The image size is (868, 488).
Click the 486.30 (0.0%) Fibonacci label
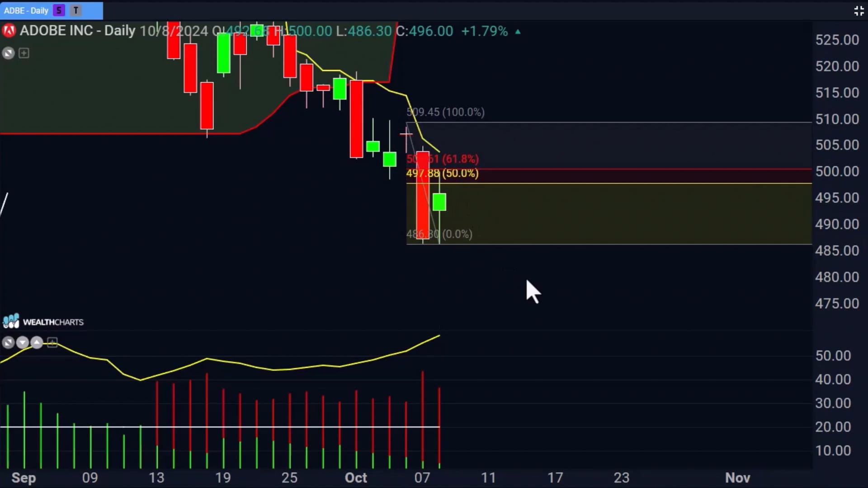pos(439,234)
